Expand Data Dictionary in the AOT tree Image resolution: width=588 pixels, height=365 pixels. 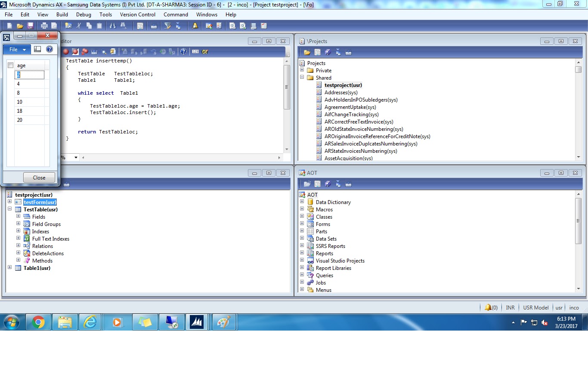(x=302, y=202)
